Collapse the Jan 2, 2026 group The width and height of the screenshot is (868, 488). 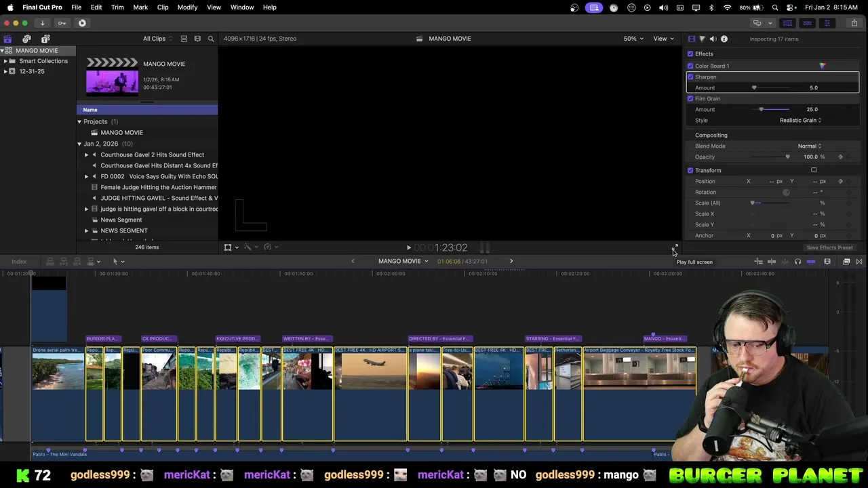click(x=79, y=144)
